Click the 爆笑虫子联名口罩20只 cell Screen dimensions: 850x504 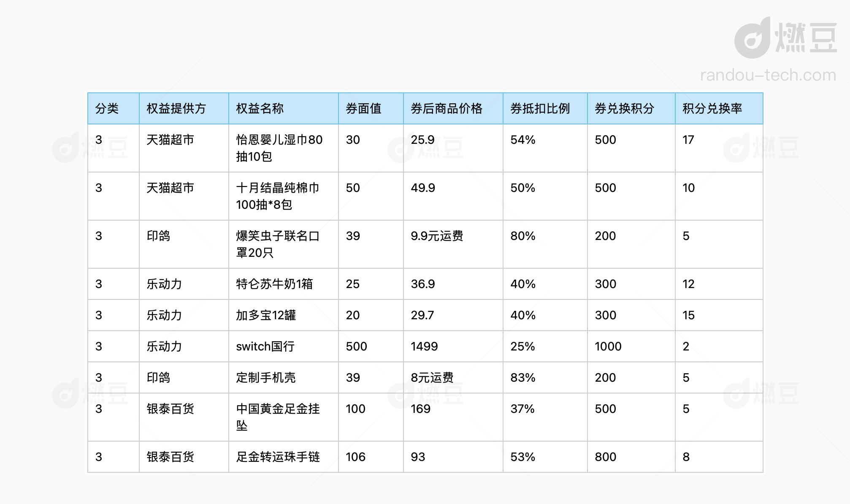277,244
